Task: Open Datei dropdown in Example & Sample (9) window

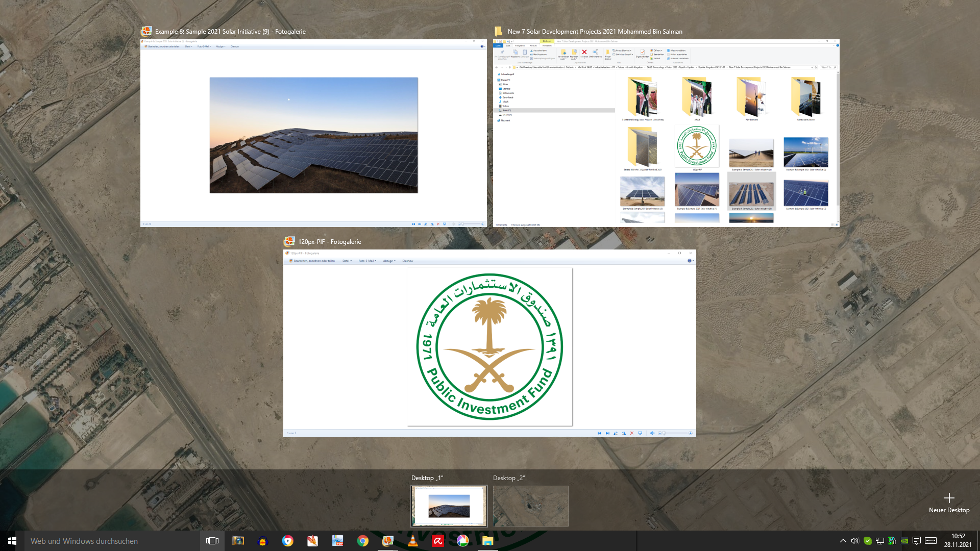Action: tap(188, 46)
